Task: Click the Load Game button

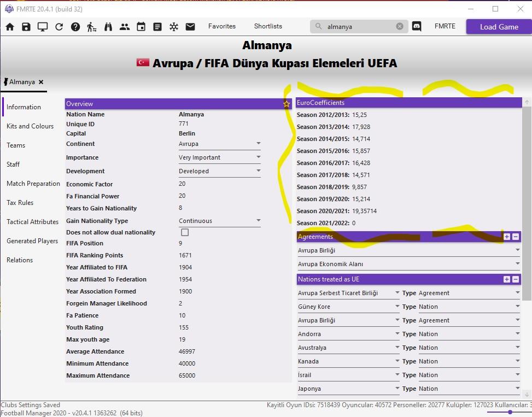Action: 499,27
